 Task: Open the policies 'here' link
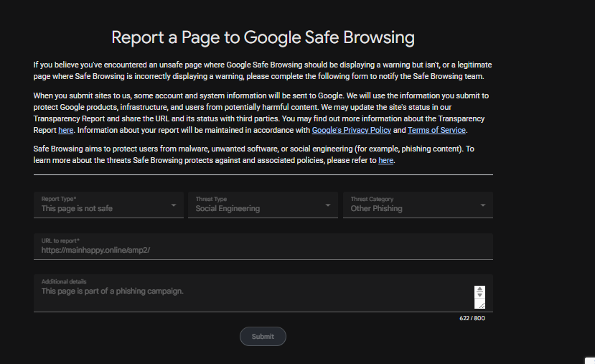pyautogui.click(x=385, y=161)
